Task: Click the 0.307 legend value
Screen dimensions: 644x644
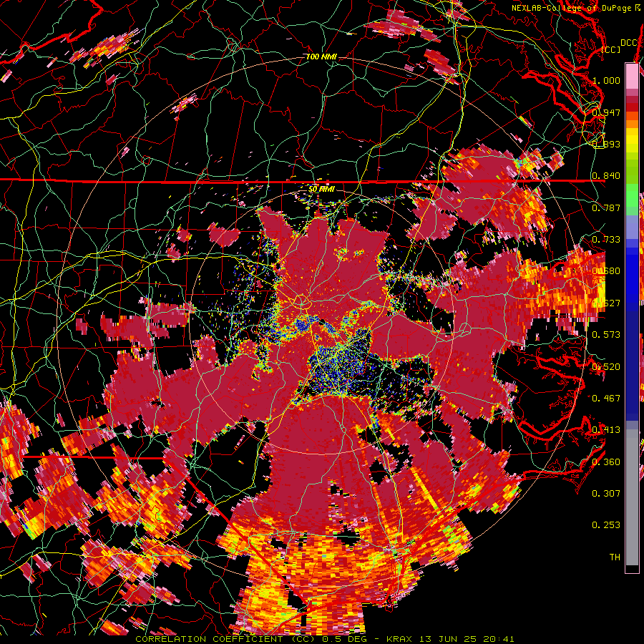Action: click(606, 494)
